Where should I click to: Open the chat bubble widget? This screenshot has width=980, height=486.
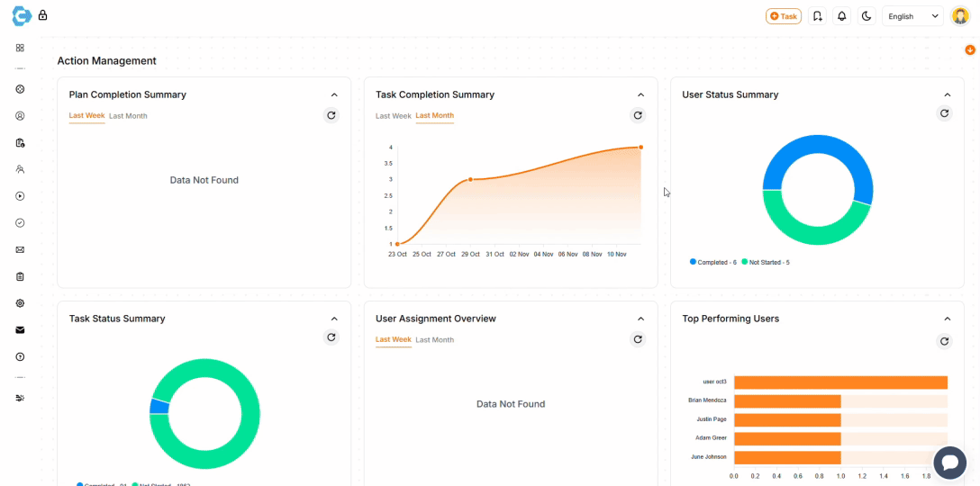pos(949,463)
